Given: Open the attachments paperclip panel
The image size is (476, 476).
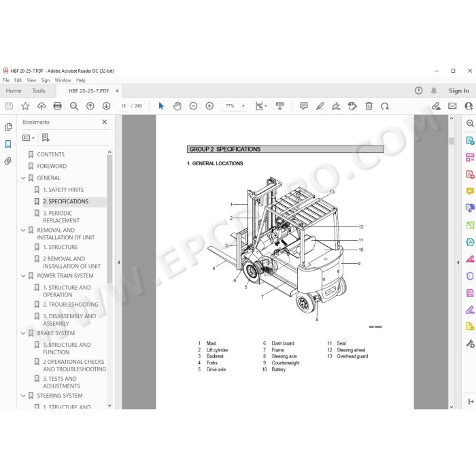Looking at the screenshot, I should point(8,160).
